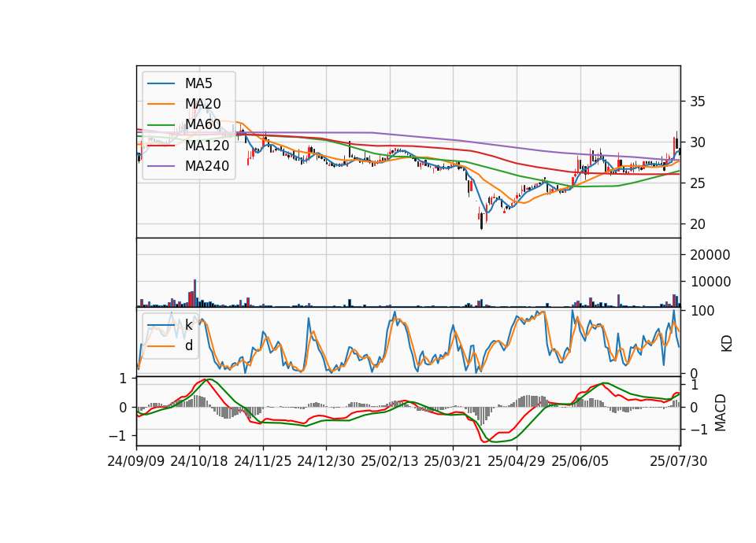Click the MA120 legend label
756x543 pixels.
tap(207, 146)
